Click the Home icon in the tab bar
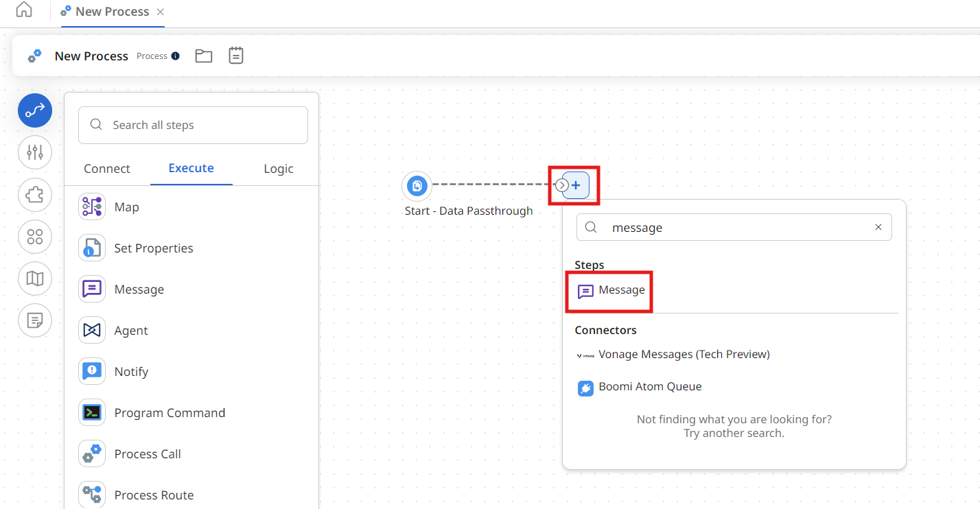This screenshot has height=509, width=980. point(23,11)
